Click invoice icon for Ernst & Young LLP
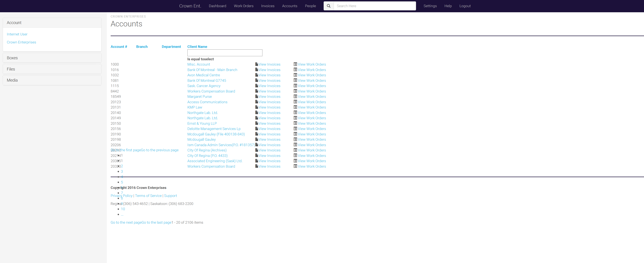 click(x=256, y=123)
